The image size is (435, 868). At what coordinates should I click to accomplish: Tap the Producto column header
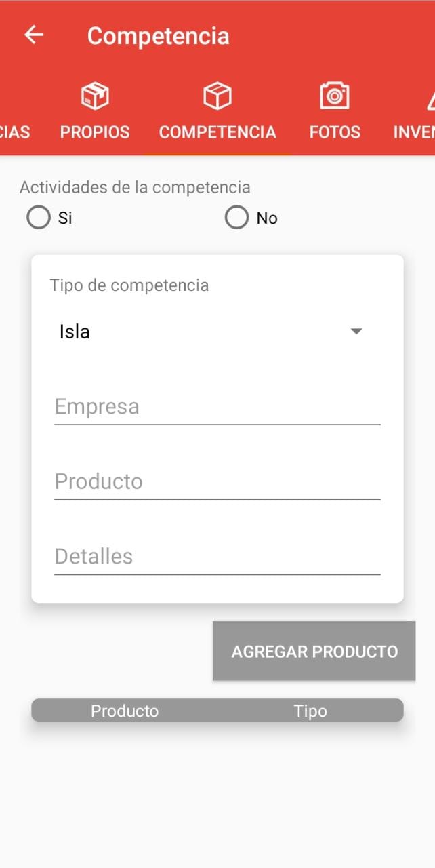(x=125, y=711)
